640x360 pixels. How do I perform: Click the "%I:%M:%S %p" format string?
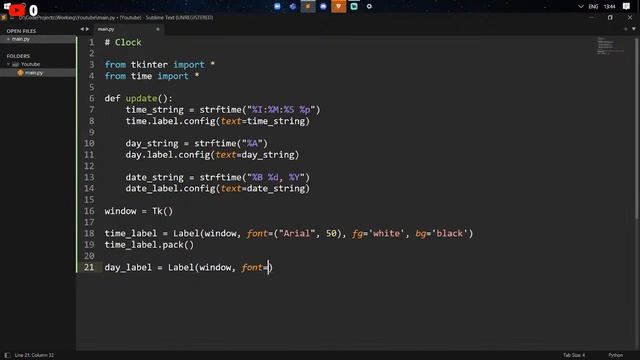281,110
